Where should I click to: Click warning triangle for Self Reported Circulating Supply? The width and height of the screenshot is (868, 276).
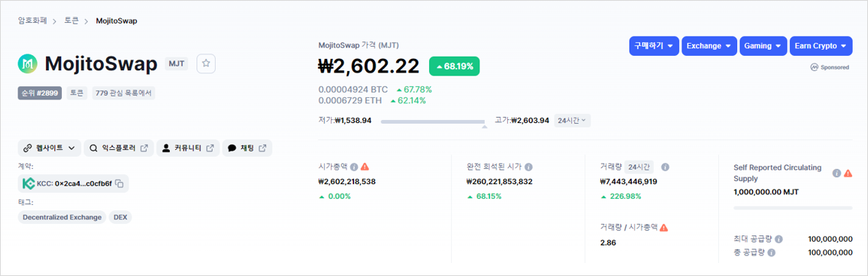point(847,173)
